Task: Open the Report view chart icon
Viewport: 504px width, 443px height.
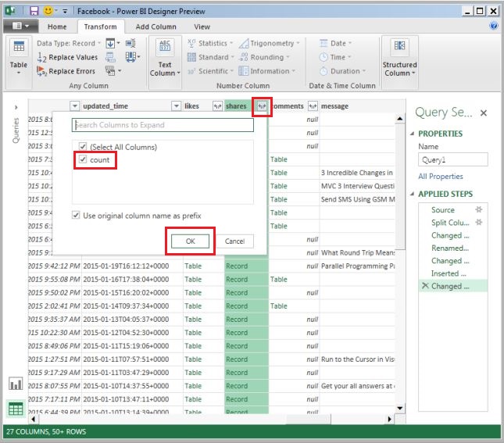Action: [15, 384]
